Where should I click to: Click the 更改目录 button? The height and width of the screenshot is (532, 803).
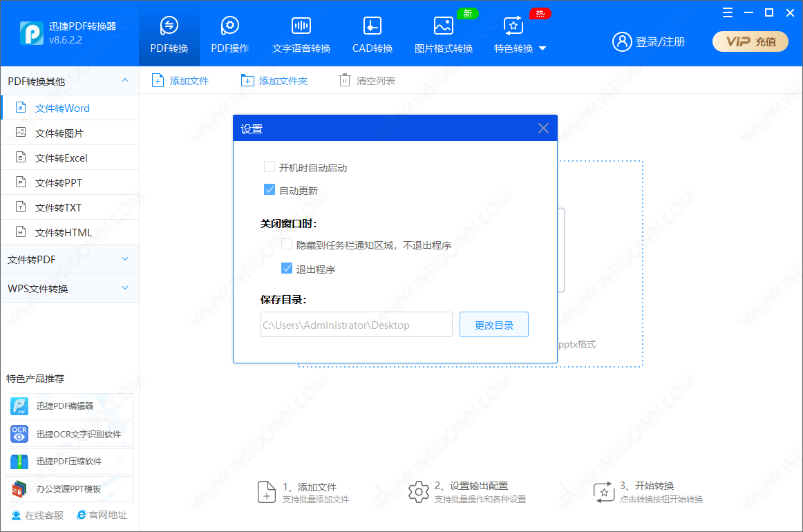click(x=493, y=325)
